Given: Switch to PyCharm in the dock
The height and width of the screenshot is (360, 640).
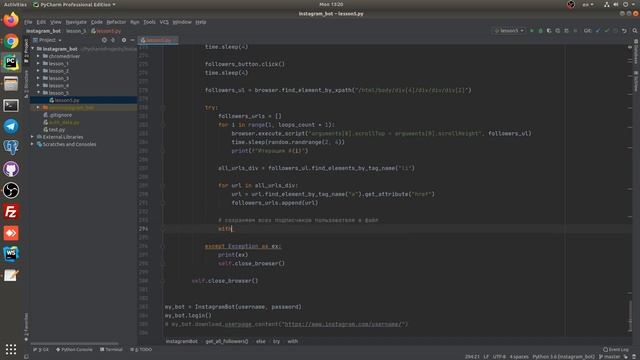Looking at the screenshot, I should (11, 62).
